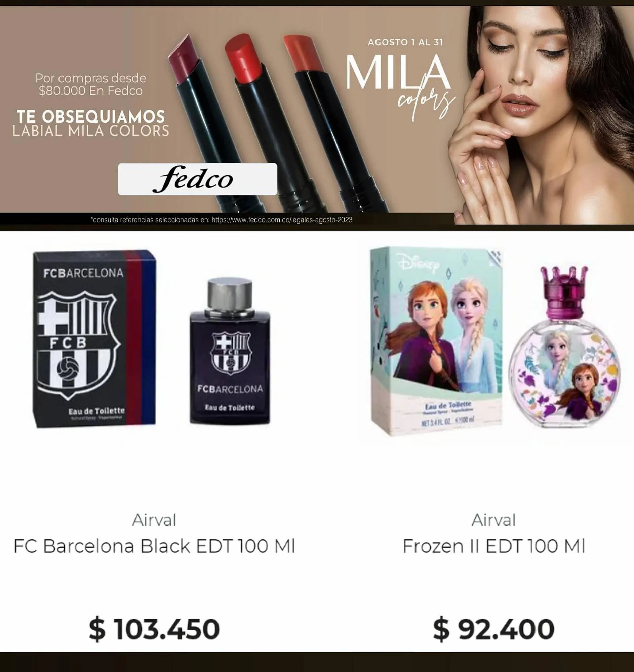Click the $ 92.400 price
This screenshot has height=672, width=634.
coord(494,629)
